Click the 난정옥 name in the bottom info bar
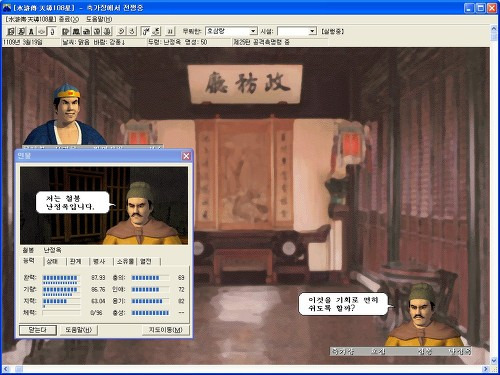Viewport: 500px width, 375px height. pos(459,351)
